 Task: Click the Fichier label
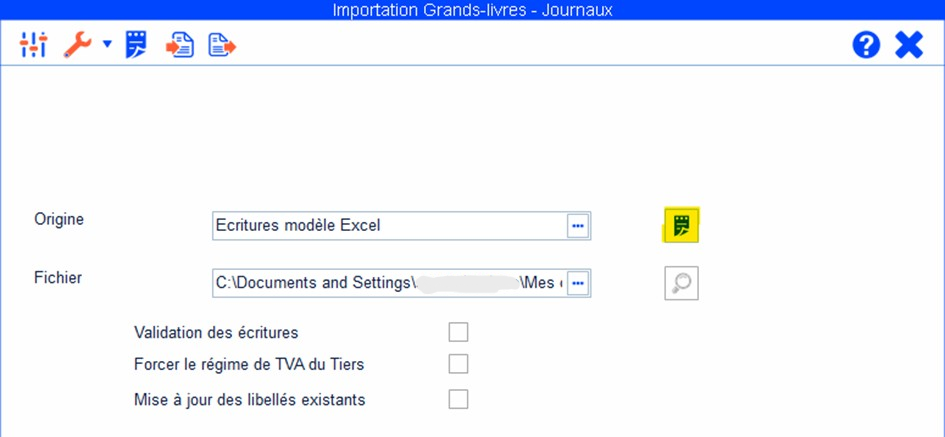click(x=58, y=278)
